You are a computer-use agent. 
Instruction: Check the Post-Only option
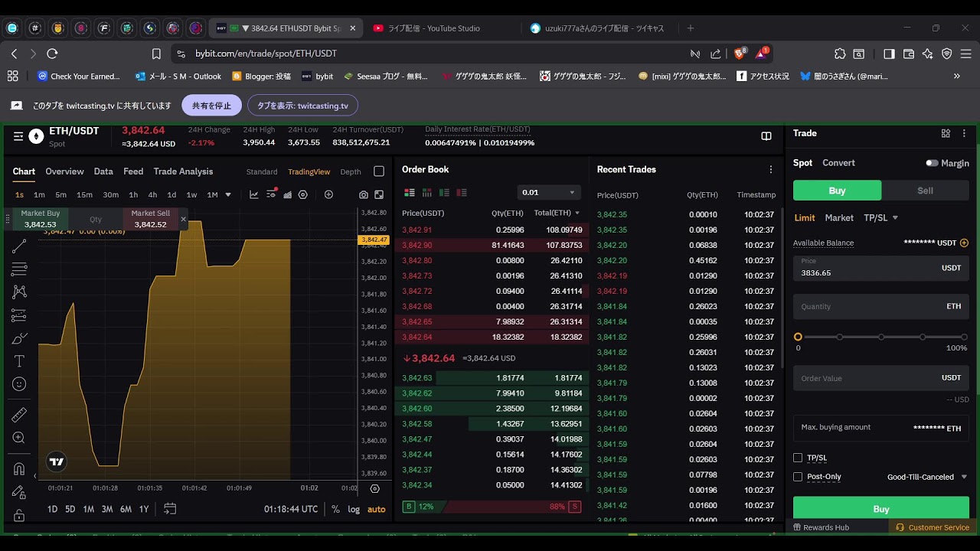tap(798, 477)
